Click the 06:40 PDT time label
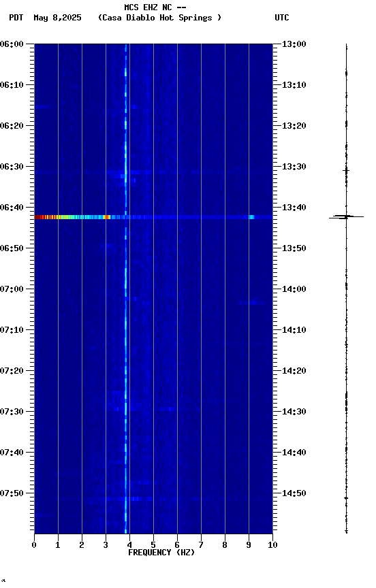The height and width of the screenshot is (588, 376). pyautogui.click(x=12, y=208)
